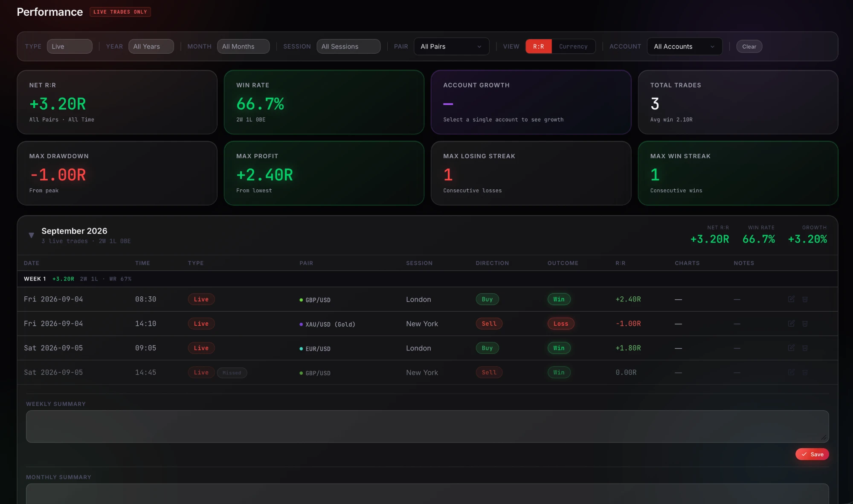
Task: Open the Type filter dropdown
Action: [70, 46]
